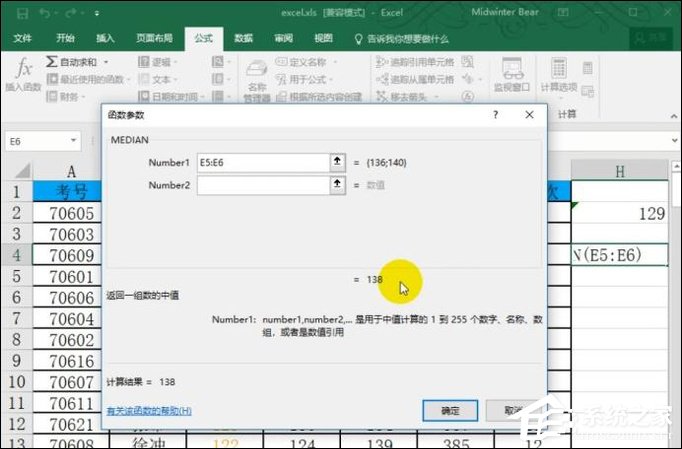Image resolution: width=682 pixels, height=449 pixels.
Task: Switch to the Data tab (数据)
Action: [243, 38]
